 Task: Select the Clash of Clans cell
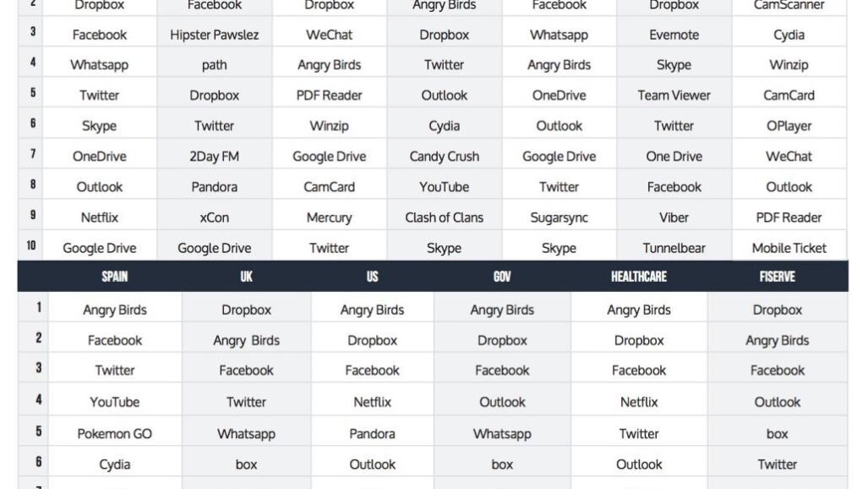coord(444,217)
